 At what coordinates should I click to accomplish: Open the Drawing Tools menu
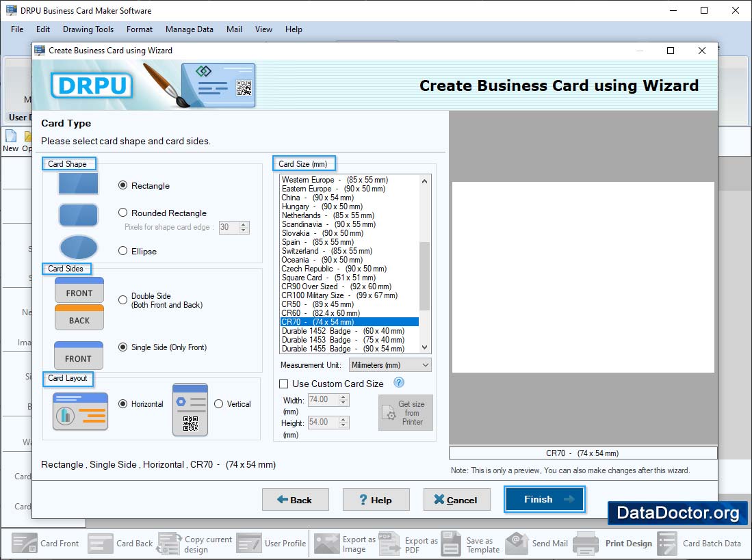coord(88,29)
